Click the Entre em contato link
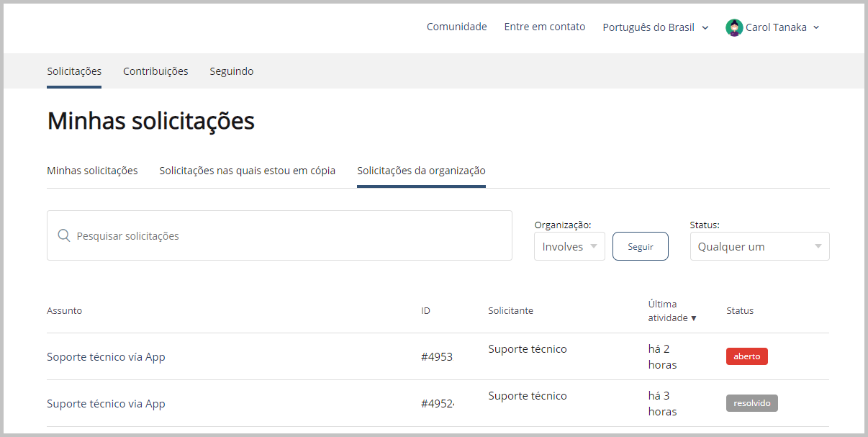 pos(544,27)
